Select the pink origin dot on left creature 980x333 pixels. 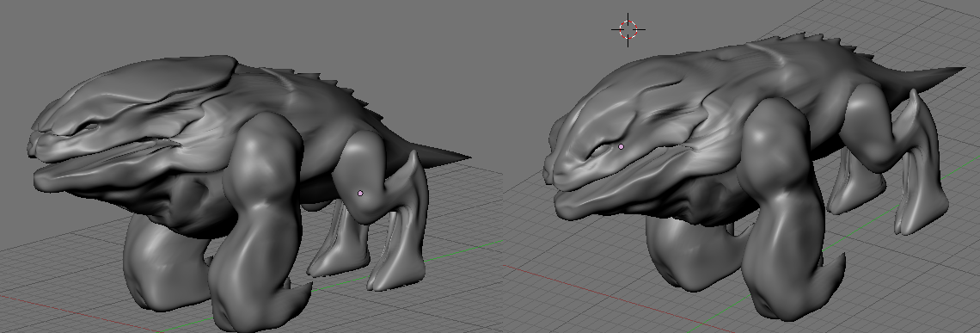tap(360, 194)
